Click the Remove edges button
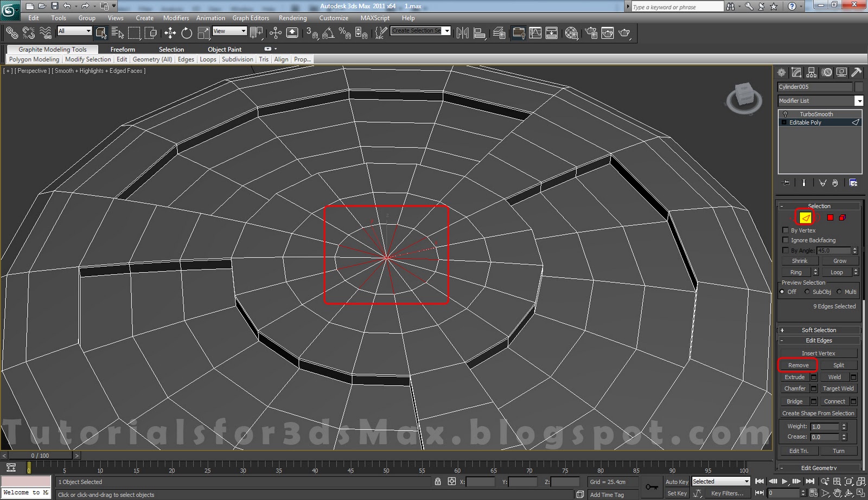This screenshot has height=500, width=868. click(798, 365)
